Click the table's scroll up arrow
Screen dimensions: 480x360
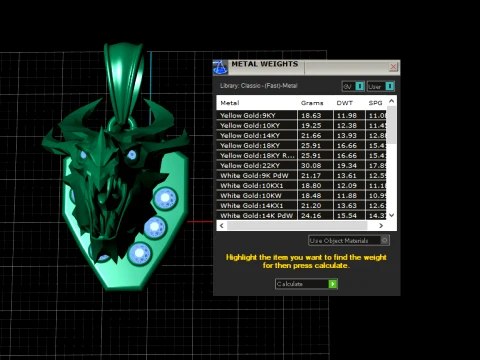point(392,101)
